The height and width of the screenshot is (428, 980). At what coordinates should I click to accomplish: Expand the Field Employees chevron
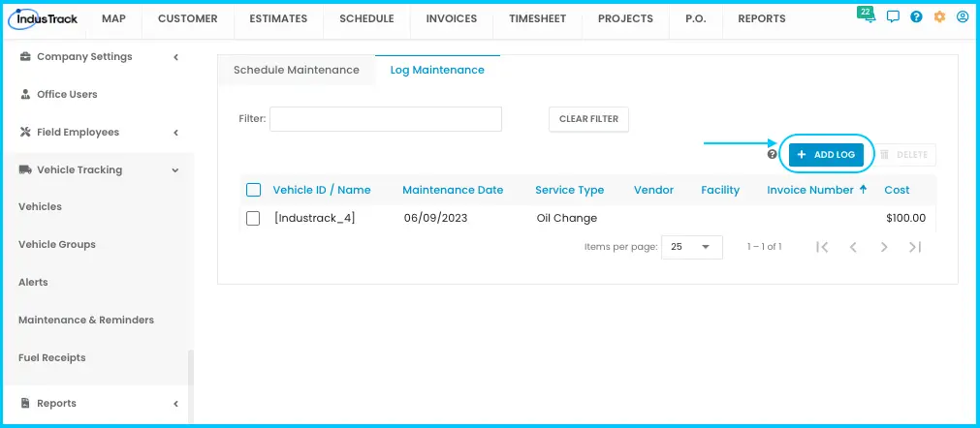(176, 133)
